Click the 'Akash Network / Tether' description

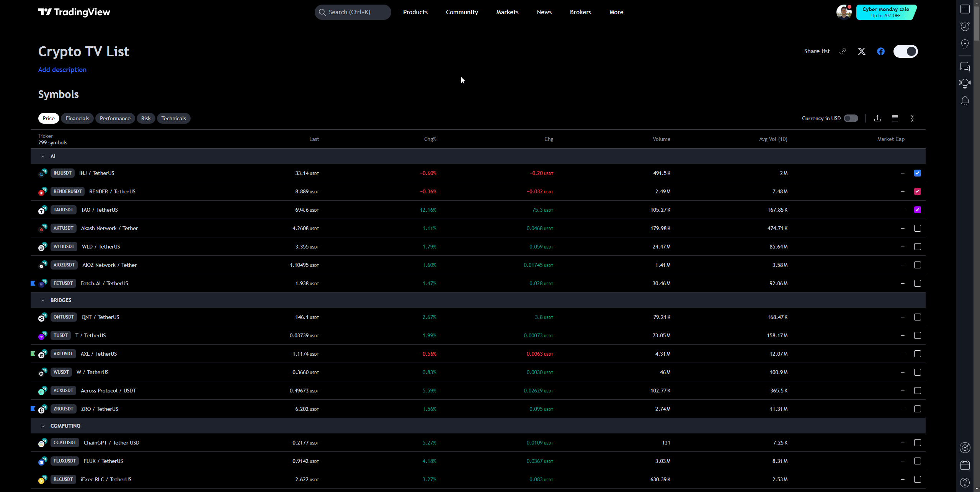[x=109, y=228]
